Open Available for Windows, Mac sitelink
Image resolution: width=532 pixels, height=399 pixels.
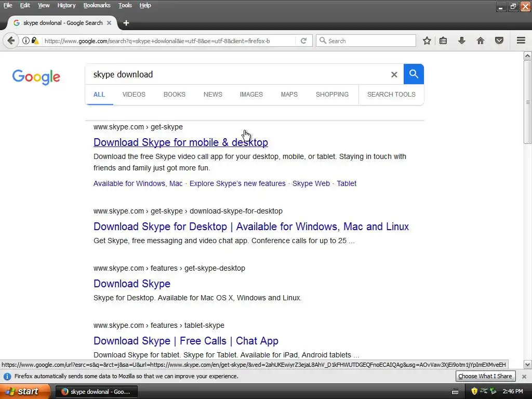138,183
